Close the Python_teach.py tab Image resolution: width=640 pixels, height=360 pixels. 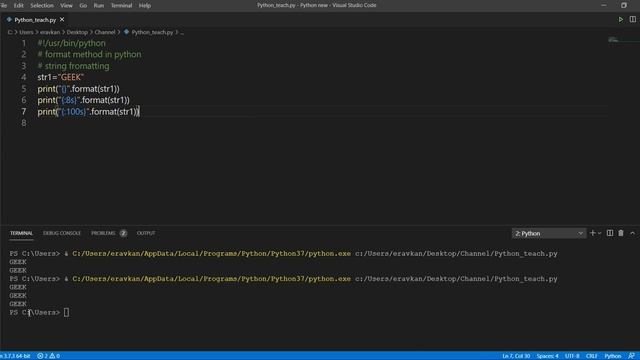(62, 20)
